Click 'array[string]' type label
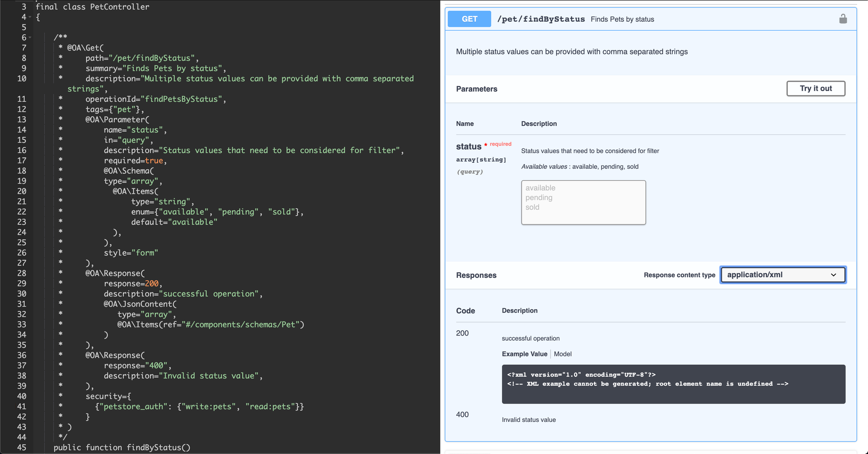This screenshot has height=454, width=868. coord(481,160)
